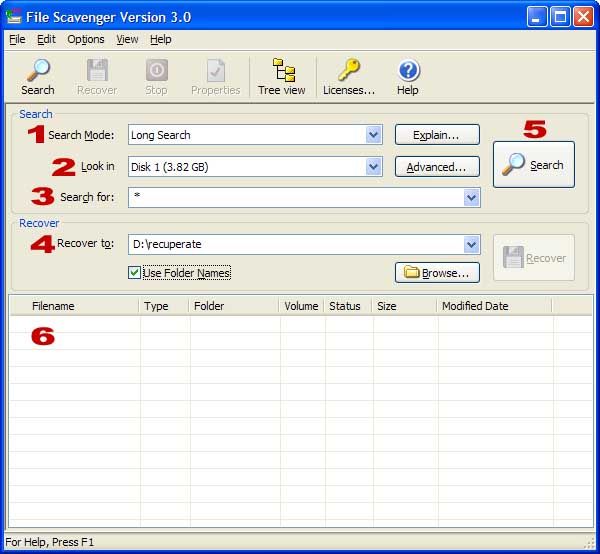Minimize the File Scavenger window

[537, 17]
